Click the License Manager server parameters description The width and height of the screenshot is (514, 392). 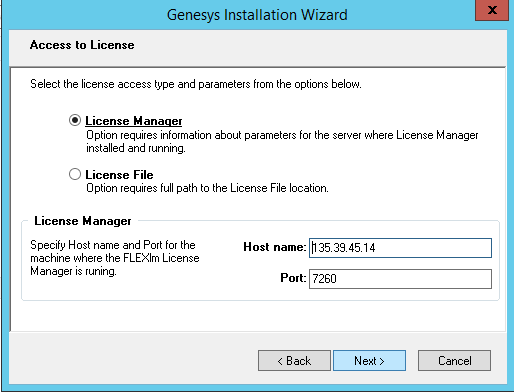[x=282, y=142]
